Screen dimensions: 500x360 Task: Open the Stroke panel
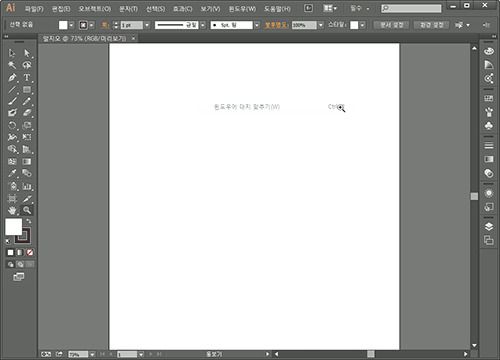[x=489, y=145]
